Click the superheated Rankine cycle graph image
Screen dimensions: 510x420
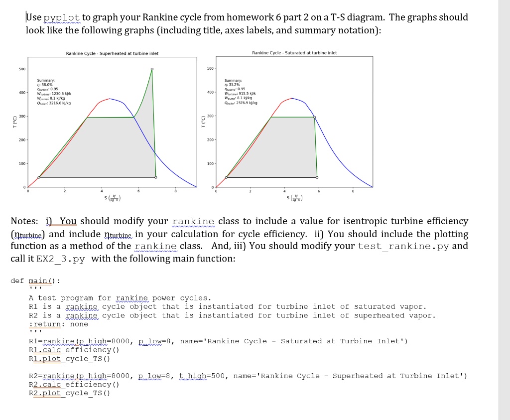coord(105,126)
